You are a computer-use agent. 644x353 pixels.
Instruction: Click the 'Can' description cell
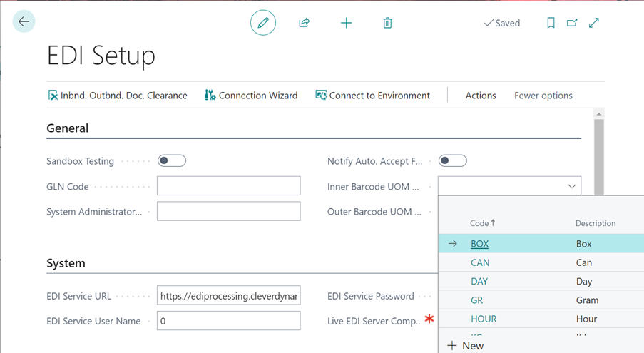pyautogui.click(x=583, y=262)
